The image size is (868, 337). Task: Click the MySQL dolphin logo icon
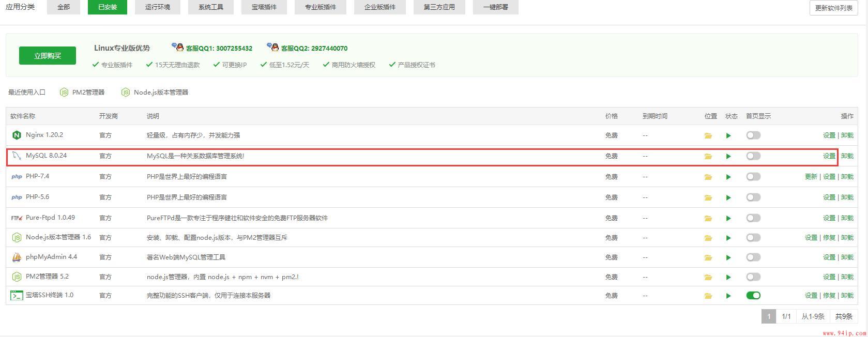pyautogui.click(x=17, y=156)
